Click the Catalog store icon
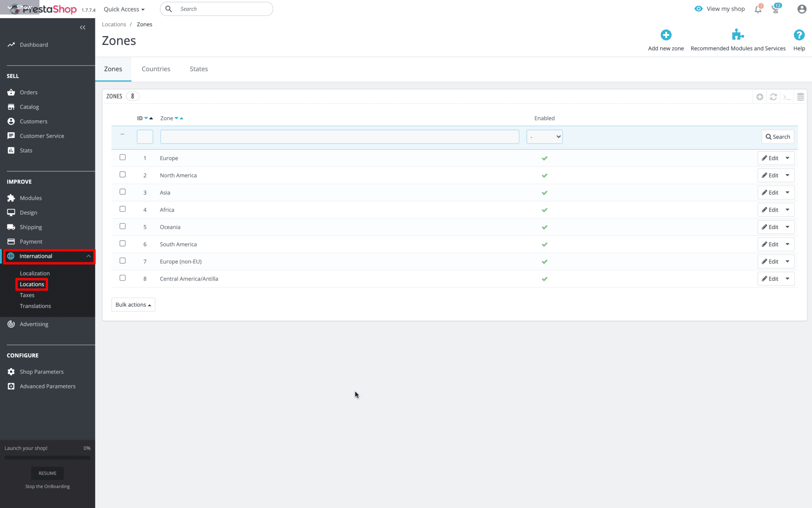The height and width of the screenshot is (508, 812). pos(11,107)
